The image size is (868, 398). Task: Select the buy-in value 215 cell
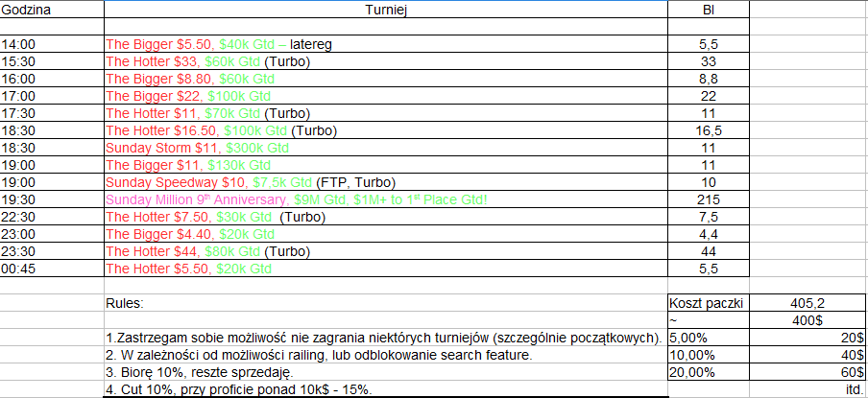point(708,199)
